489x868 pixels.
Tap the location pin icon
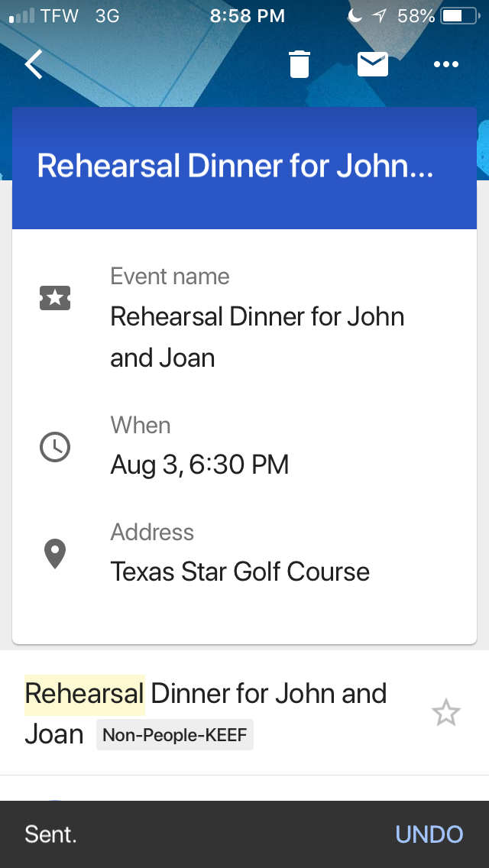(55, 554)
